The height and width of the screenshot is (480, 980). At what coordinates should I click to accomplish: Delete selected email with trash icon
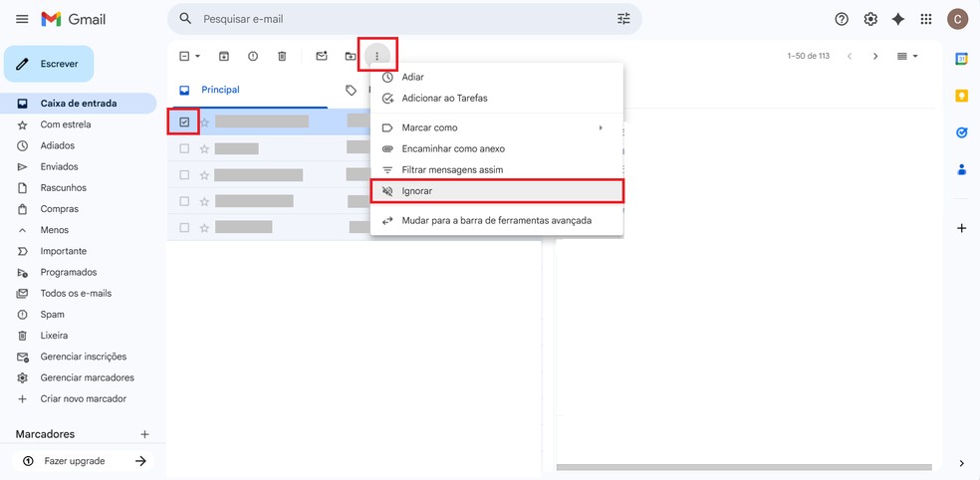[282, 56]
